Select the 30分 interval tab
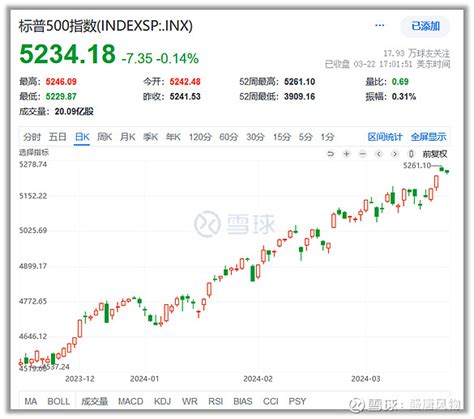Viewport: 474px width, 419px height. pyautogui.click(x=255, y=137)
